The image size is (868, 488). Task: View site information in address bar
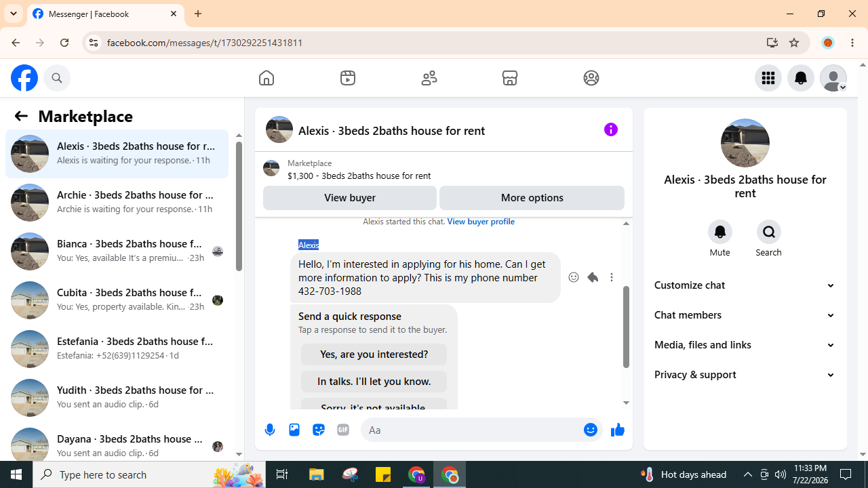pos(94,43)
